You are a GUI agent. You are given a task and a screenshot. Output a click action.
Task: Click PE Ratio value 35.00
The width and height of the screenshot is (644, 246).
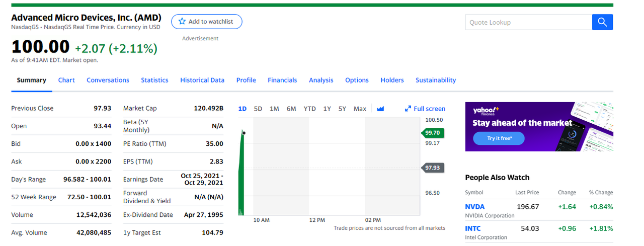click(214, 144)
